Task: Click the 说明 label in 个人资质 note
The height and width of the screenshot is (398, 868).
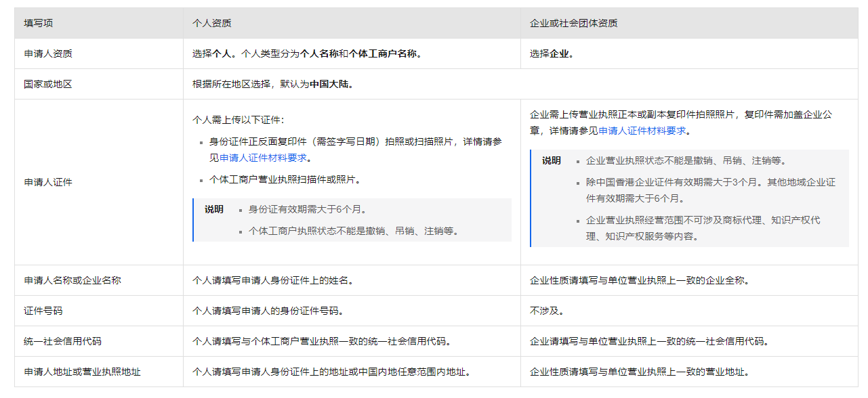Action: [x=214, y=209]
